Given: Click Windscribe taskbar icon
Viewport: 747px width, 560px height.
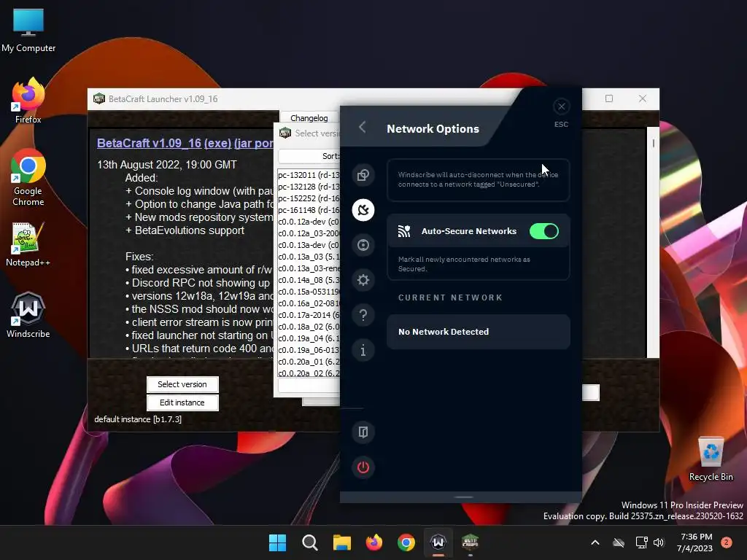Looking at the screenshot, I should click(438, 542).
